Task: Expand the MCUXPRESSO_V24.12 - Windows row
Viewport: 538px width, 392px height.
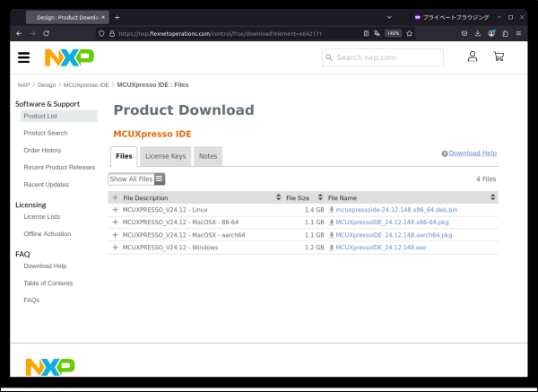Action: [x=115, y=247]
